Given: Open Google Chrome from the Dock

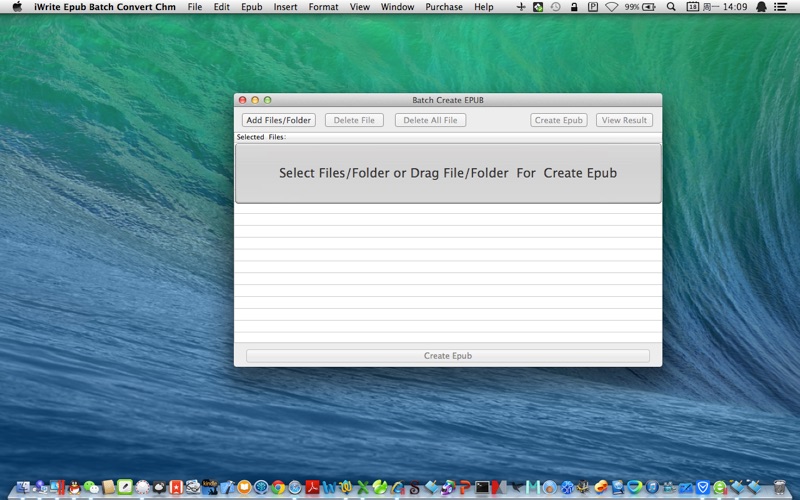Looking at the screenshot, I should coord(278,487).
